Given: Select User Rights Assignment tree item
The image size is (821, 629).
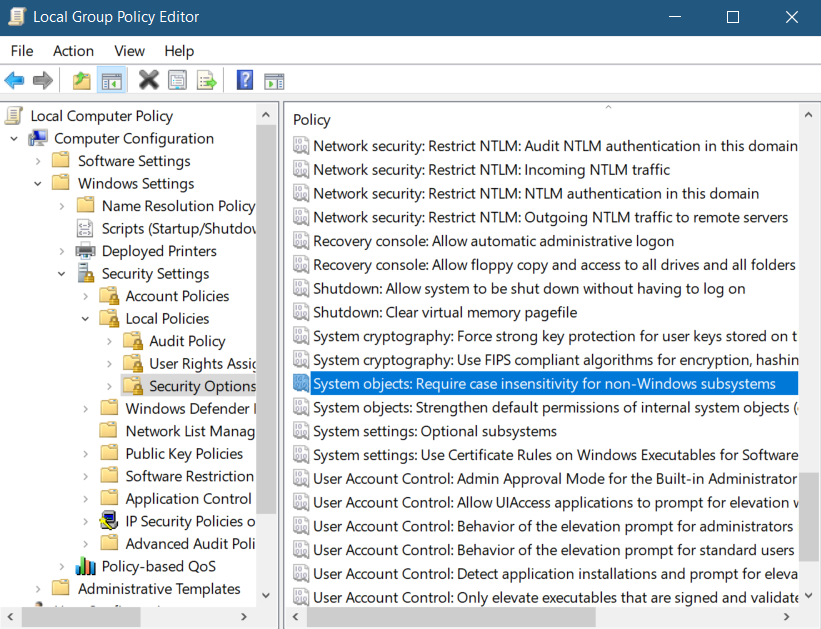Looking at the screenshot, I should click(x=202, y=363).
